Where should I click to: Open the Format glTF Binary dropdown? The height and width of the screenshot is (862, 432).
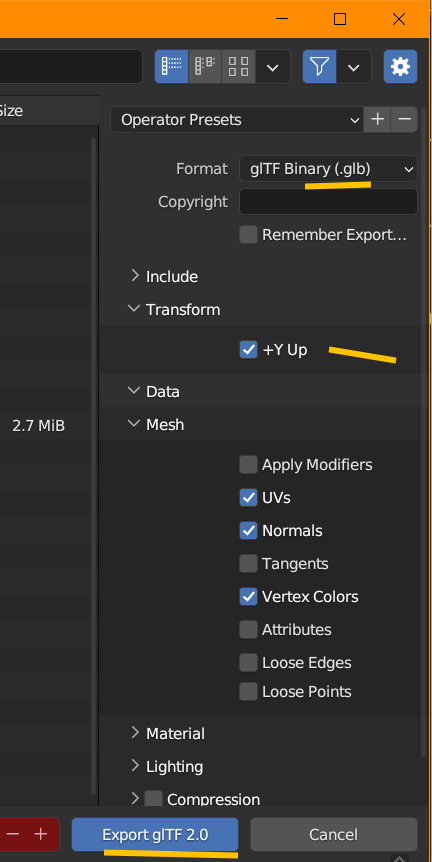coord(328,169)
